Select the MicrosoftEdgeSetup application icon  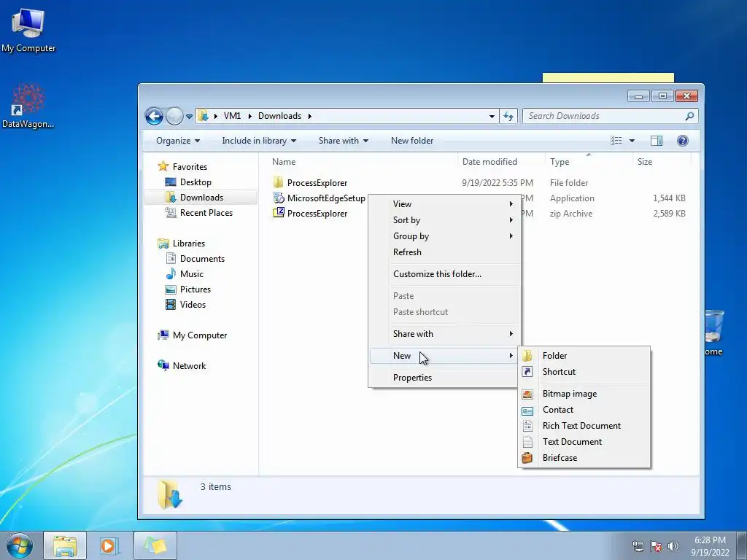[x=278, y=198]
